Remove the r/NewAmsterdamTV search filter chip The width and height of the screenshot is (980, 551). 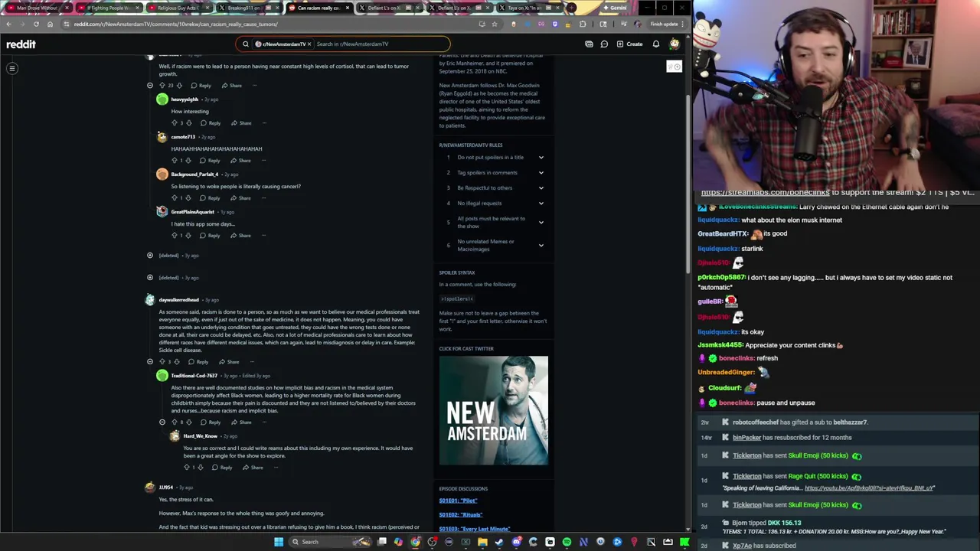(x=309, y=44)
